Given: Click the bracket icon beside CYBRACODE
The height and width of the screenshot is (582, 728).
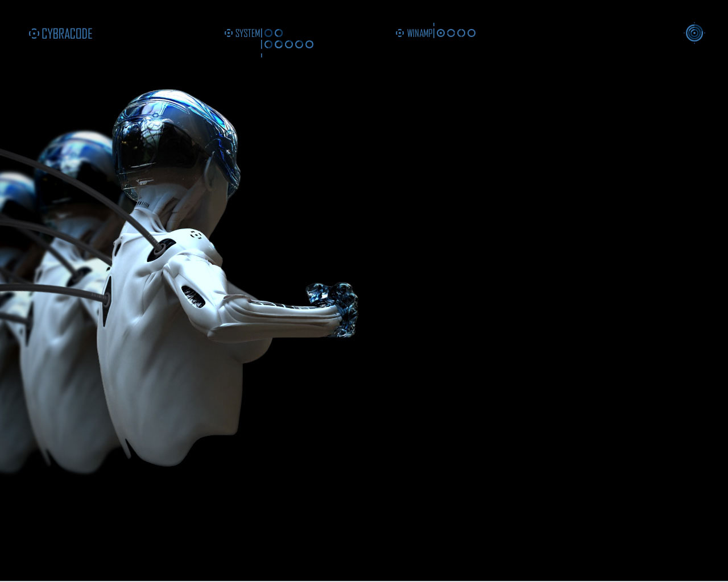Looking at the screenshot, I should (x=34, y=34).
